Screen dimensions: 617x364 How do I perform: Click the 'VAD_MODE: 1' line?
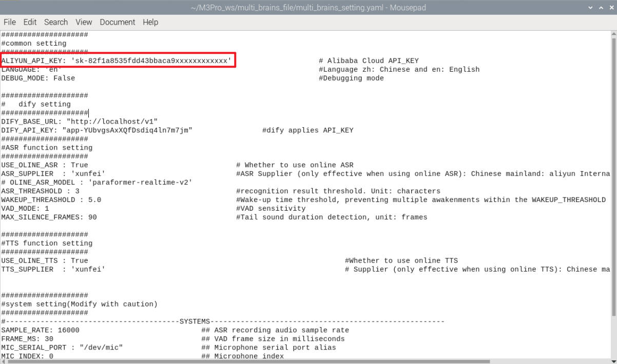coord(25,209)
